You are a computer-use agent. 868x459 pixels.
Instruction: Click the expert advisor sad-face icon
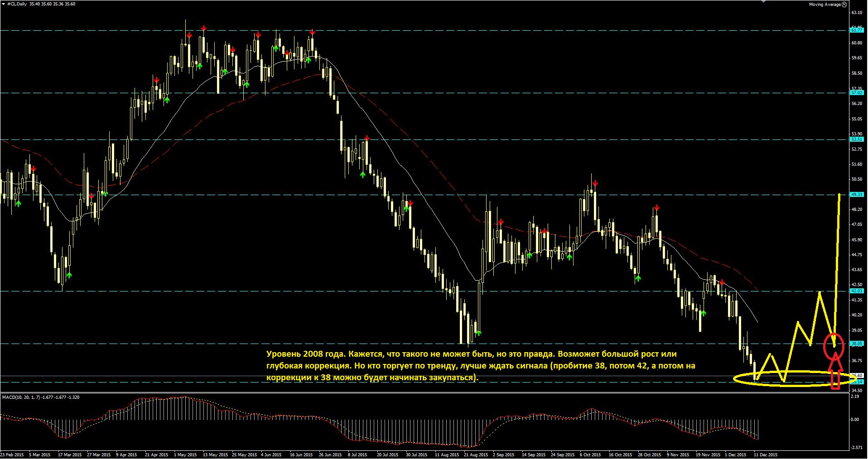click(x=844, y=5)
